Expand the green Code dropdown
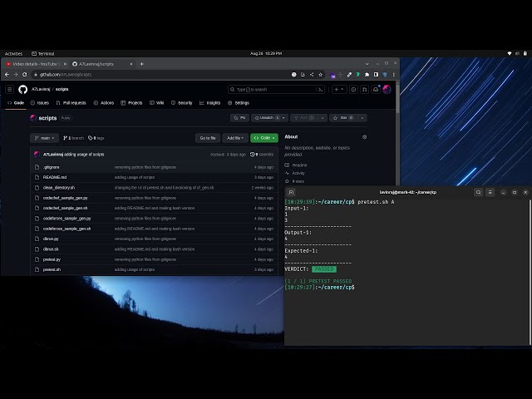The width and height of the screenshot is (532, 399). tap(264, 138)
